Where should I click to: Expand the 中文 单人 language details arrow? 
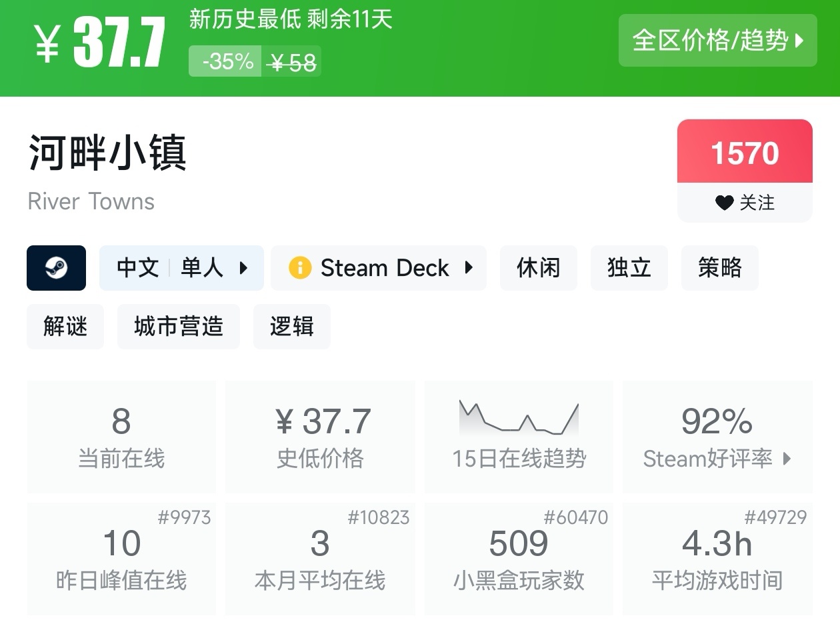[243, 268]
